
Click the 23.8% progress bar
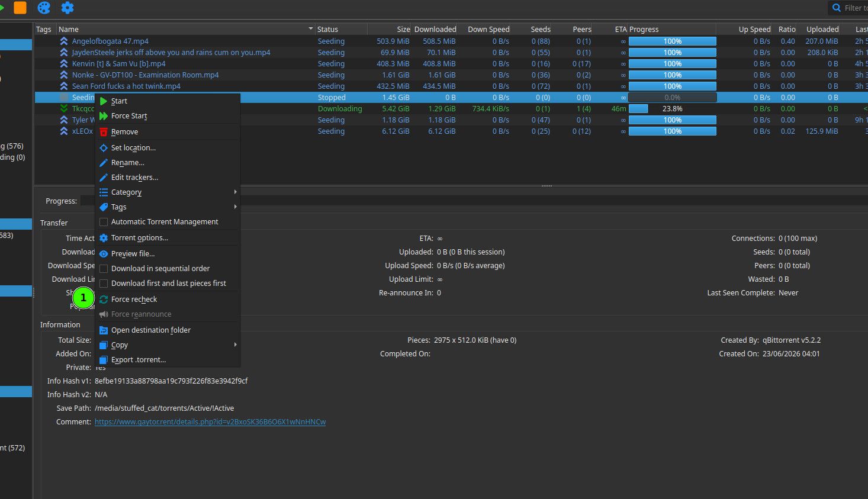(672, 109)
